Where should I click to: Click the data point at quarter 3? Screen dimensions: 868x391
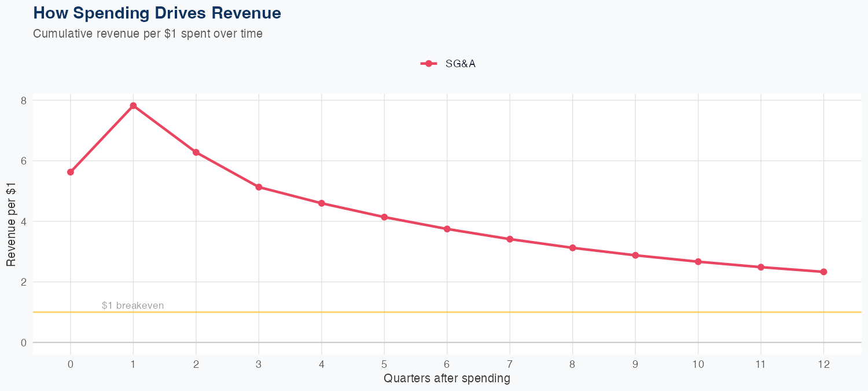(x=259, y=187)
